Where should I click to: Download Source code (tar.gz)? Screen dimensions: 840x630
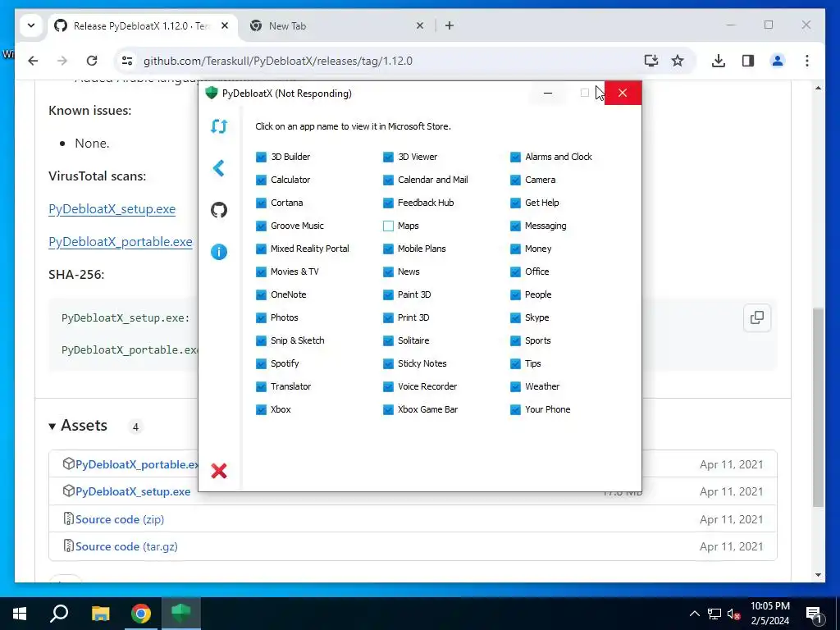[x=126, y=546]
